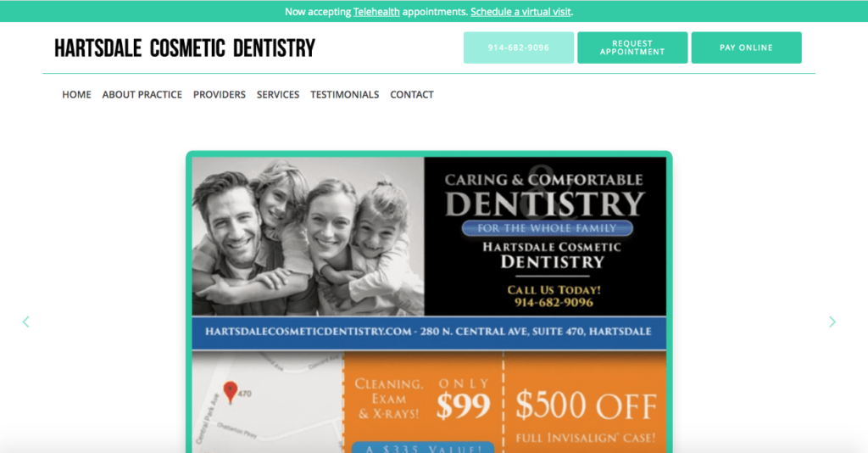Open the About Practice menu
The height and width of the screenshot is (453, 868).
point(142,95)
